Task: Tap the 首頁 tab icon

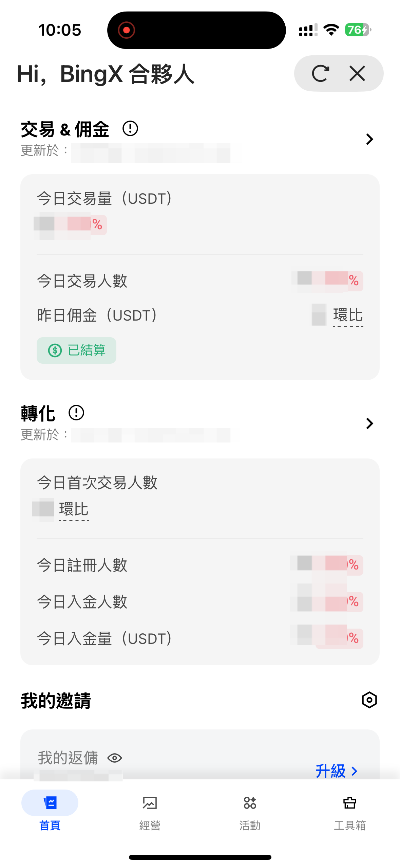Action: (x=50, y=803)
